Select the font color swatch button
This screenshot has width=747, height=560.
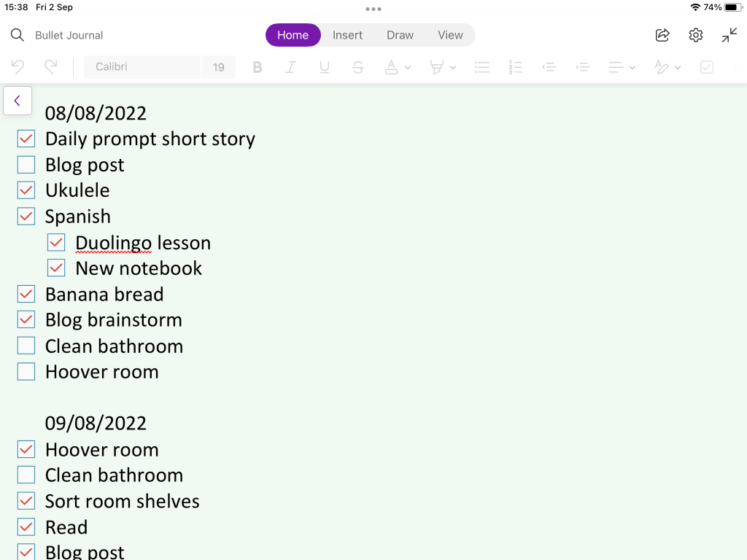[392, 67]
